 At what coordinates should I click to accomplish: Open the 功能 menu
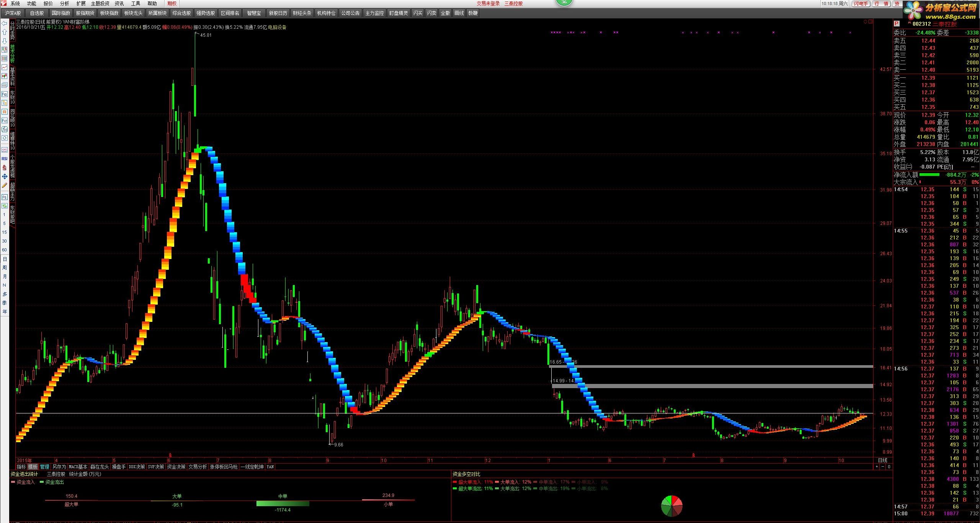[x=32, y=3]
